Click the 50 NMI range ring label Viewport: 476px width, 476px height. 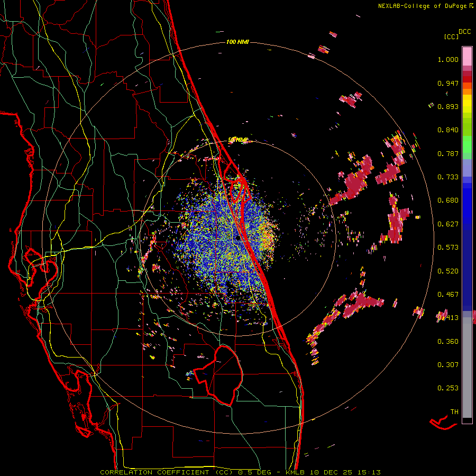click(237, 140)
